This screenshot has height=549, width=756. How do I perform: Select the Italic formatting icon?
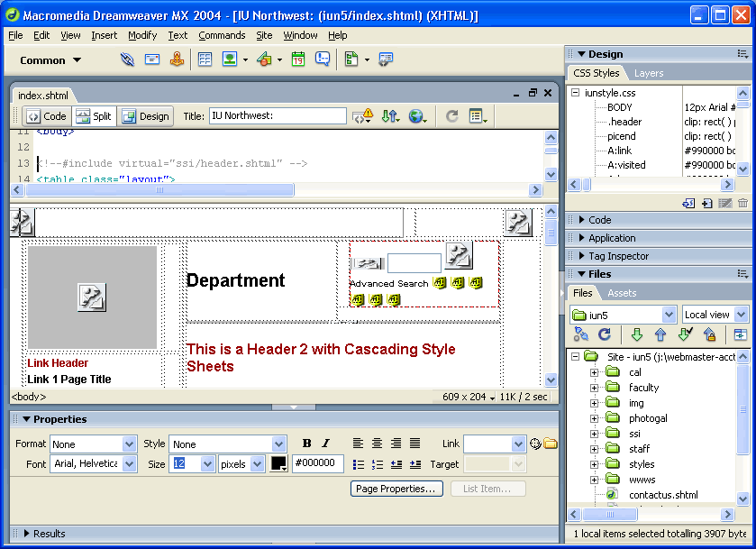(325, 444)
